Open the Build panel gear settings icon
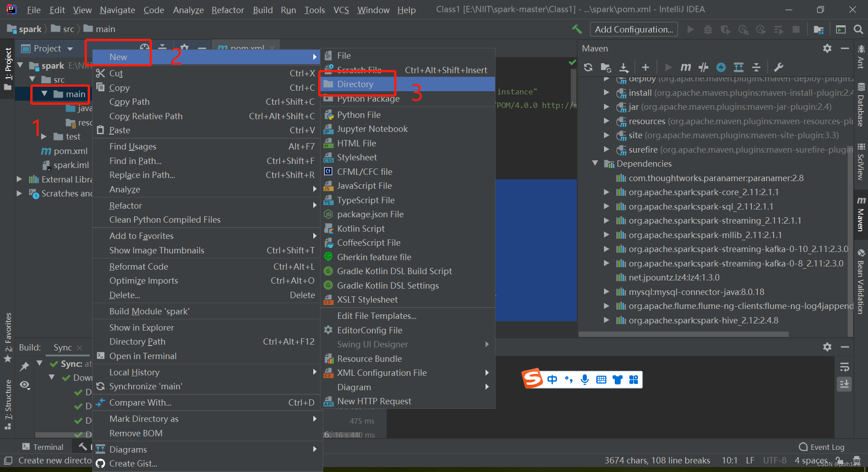 point(827,347)
